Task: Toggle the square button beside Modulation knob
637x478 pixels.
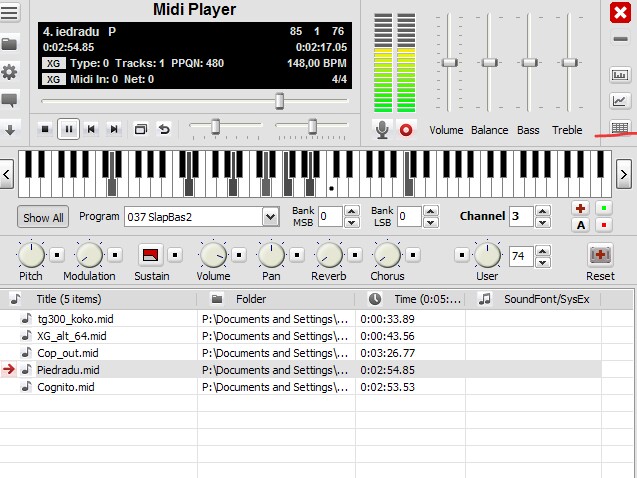Action: click(x=115, y=255)
